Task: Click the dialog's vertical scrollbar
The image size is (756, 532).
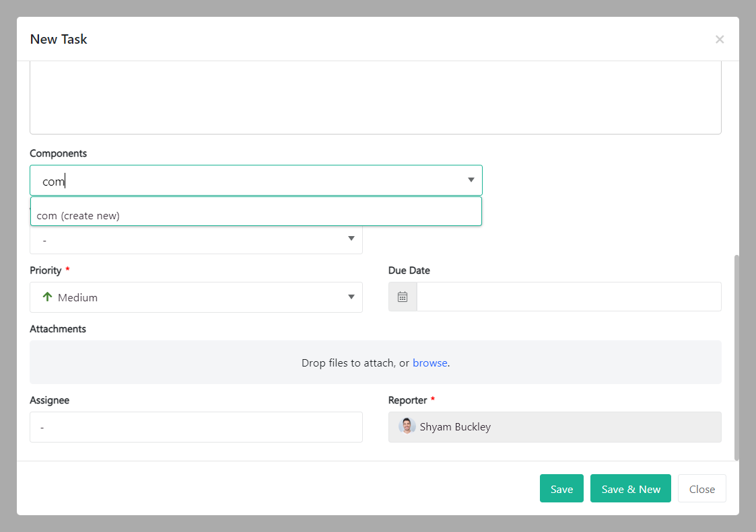Action: pos(736,356)
